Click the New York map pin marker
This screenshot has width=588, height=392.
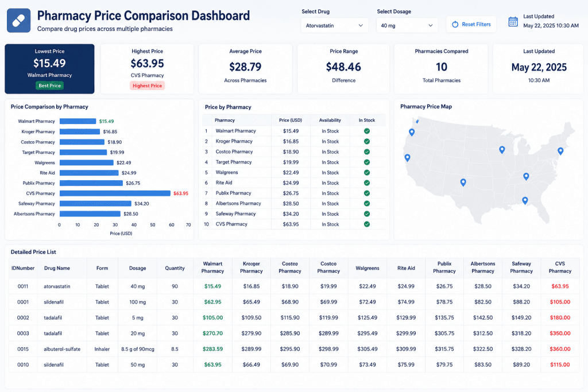pyautogui.click(x=560, y=151)
